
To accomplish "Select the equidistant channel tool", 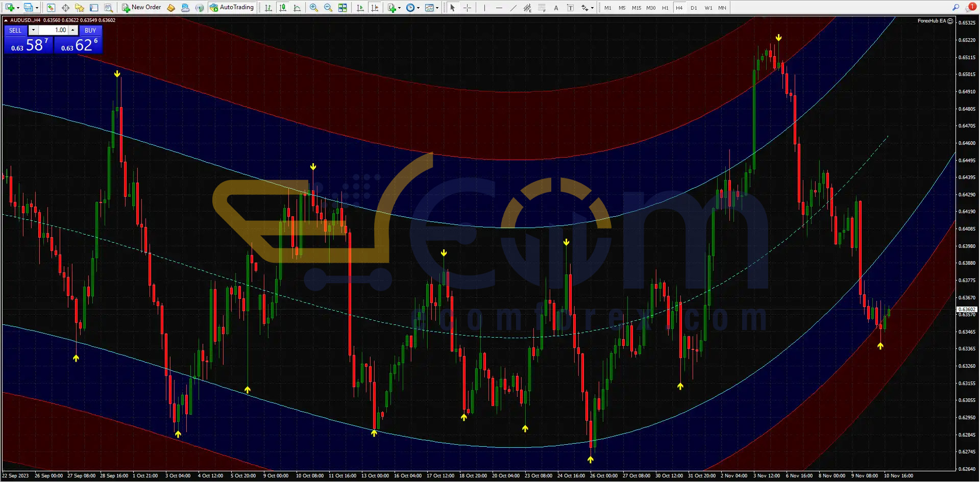I will click(x=527, y=8).
